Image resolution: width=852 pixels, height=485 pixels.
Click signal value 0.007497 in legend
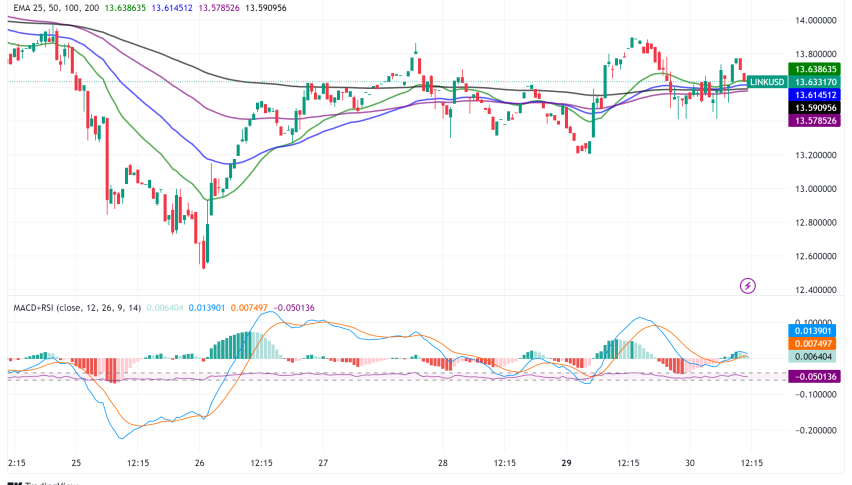249,308
